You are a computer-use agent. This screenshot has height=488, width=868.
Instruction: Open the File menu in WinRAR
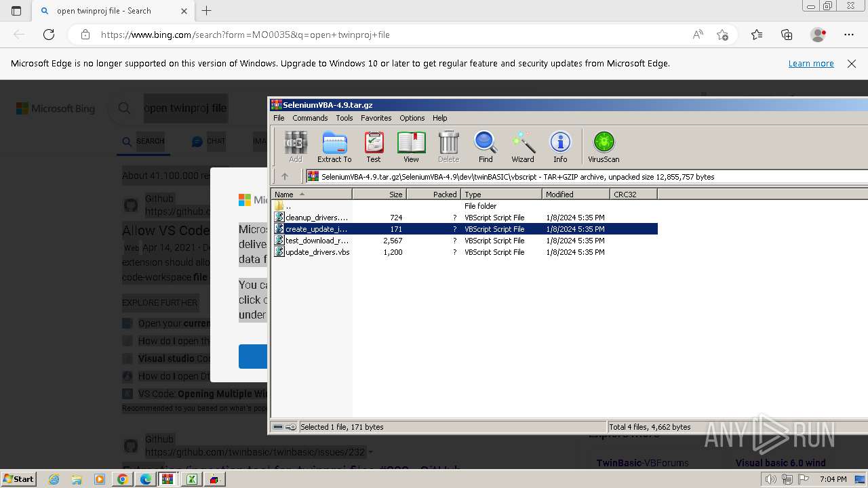coord(279,118)
